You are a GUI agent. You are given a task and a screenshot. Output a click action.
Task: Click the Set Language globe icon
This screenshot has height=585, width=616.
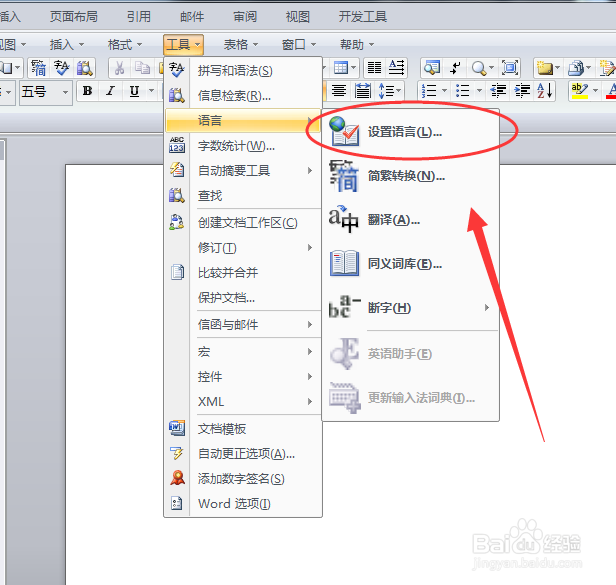click(344, 131)
